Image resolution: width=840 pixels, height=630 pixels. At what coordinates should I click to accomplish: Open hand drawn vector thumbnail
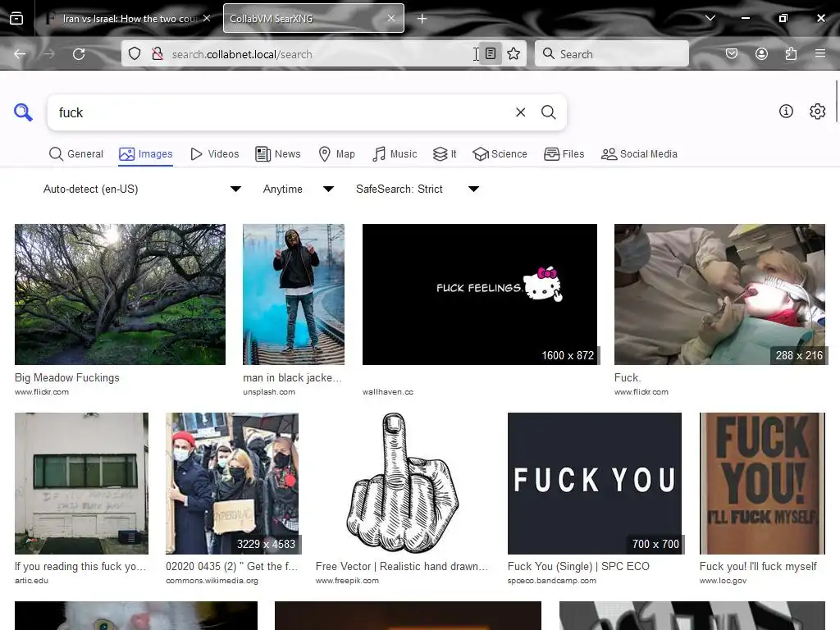tap(403, 483)
